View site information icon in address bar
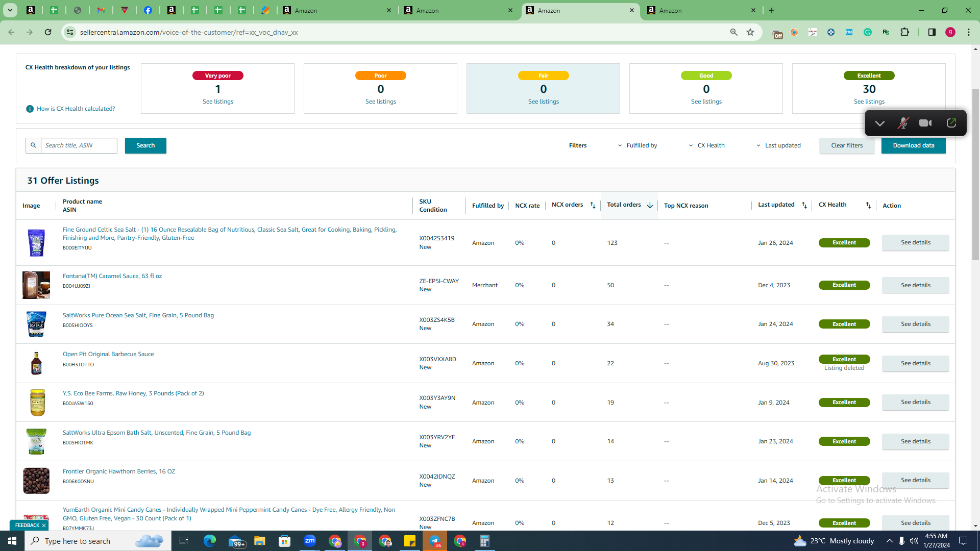This screenshot has width=980, height=551. 70,32
